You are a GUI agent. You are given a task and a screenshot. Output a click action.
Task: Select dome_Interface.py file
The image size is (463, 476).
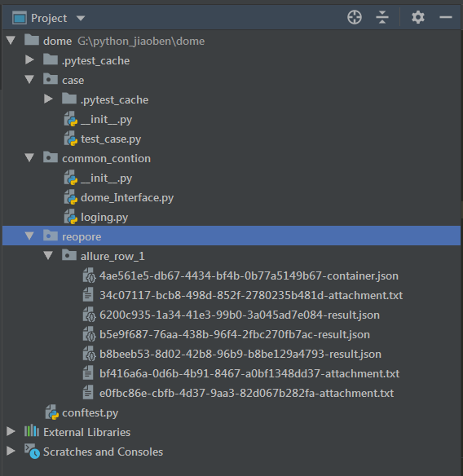pos(127,197)
